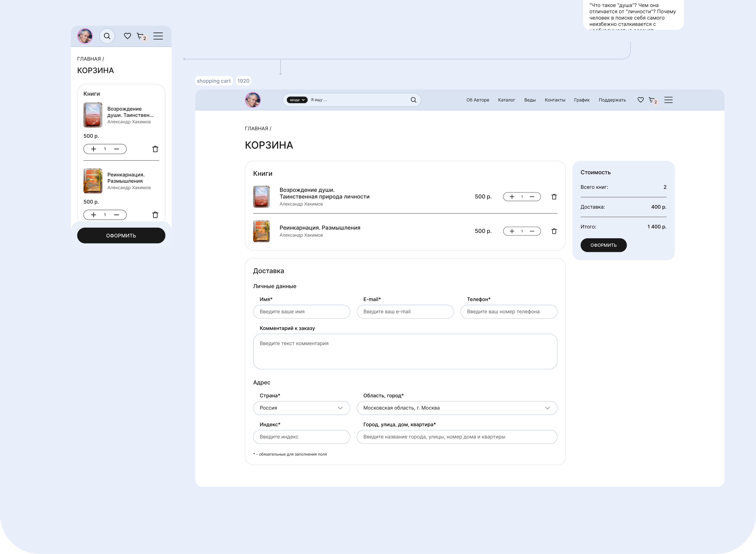Open the Поддержать menu item

point(612,100)
